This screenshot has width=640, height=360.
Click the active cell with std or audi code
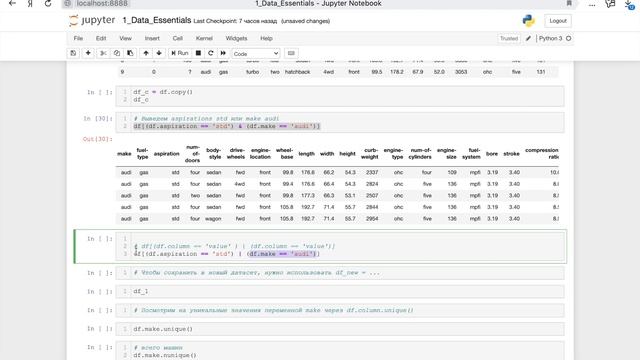[340, 246]
